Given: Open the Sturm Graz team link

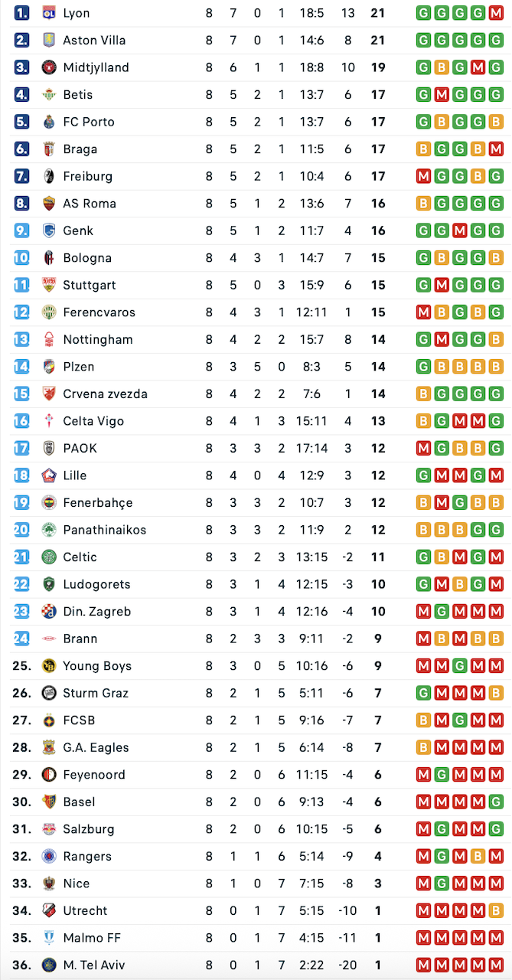Looking at the screenshot, I should 96,693.
